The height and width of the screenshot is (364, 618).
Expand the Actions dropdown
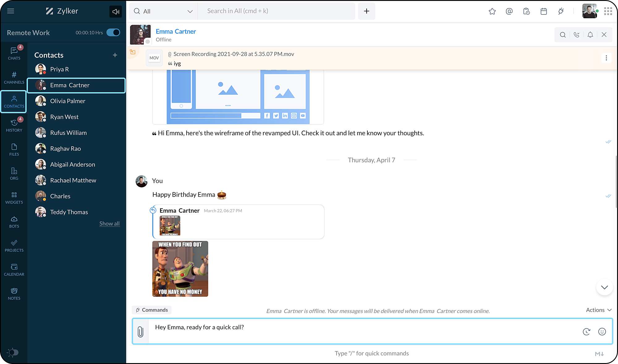[599, 310]
